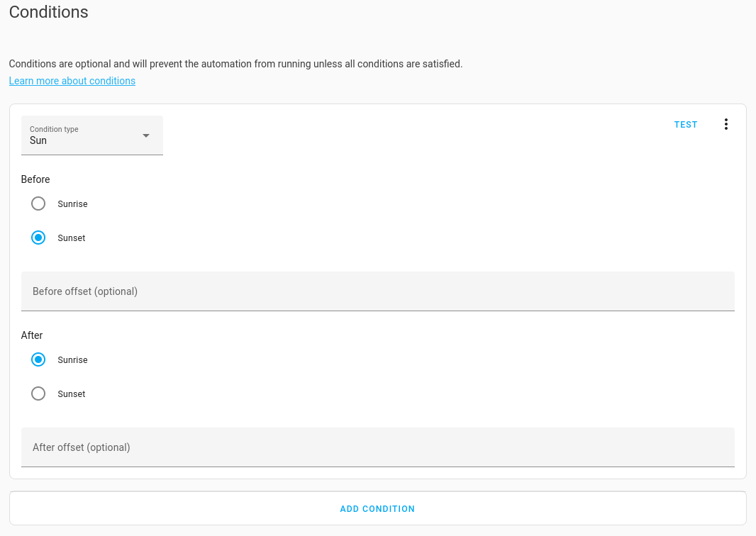The height and width of the screenshot is (536, 756).
Task: Select the Sunset radio button under Before
Action: [38, 238]
